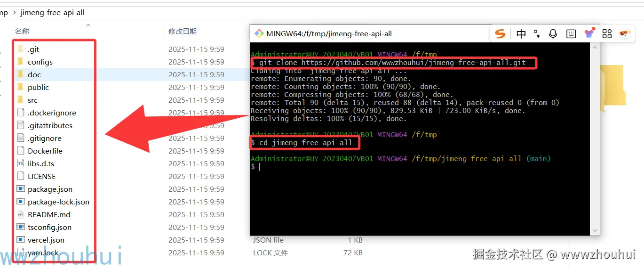Click the sort direction chevron above 名称
644x269 pixels.
pyautogui.click(x=88, y=25)
